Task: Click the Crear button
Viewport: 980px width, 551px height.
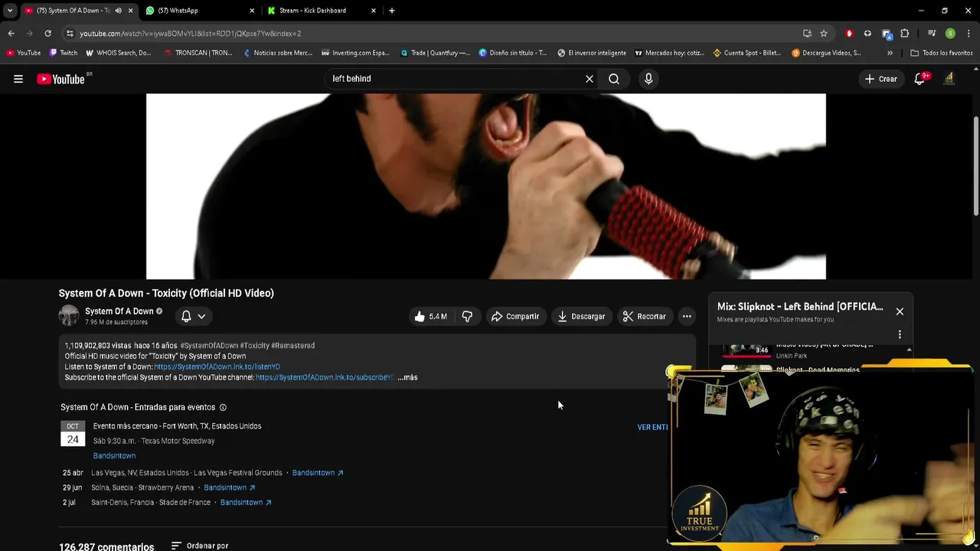Action: [x=880, y=79]
